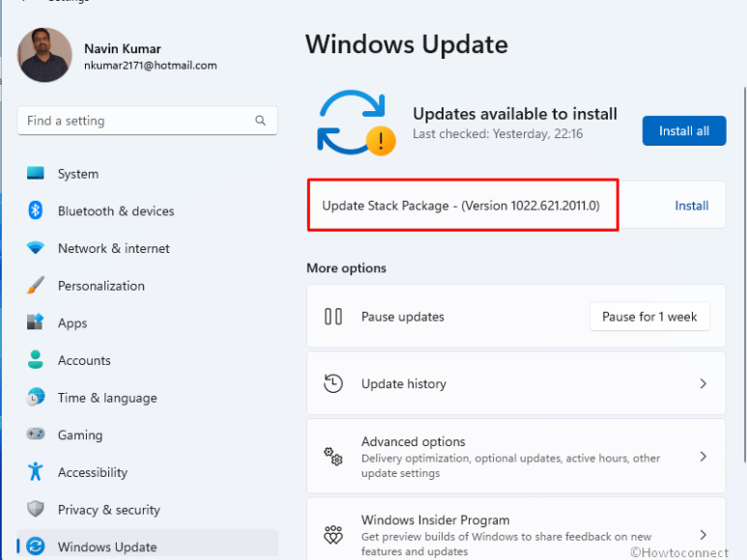Click the Pause updates label
This screenshot has height=560, width=747.
click(403, 317)
